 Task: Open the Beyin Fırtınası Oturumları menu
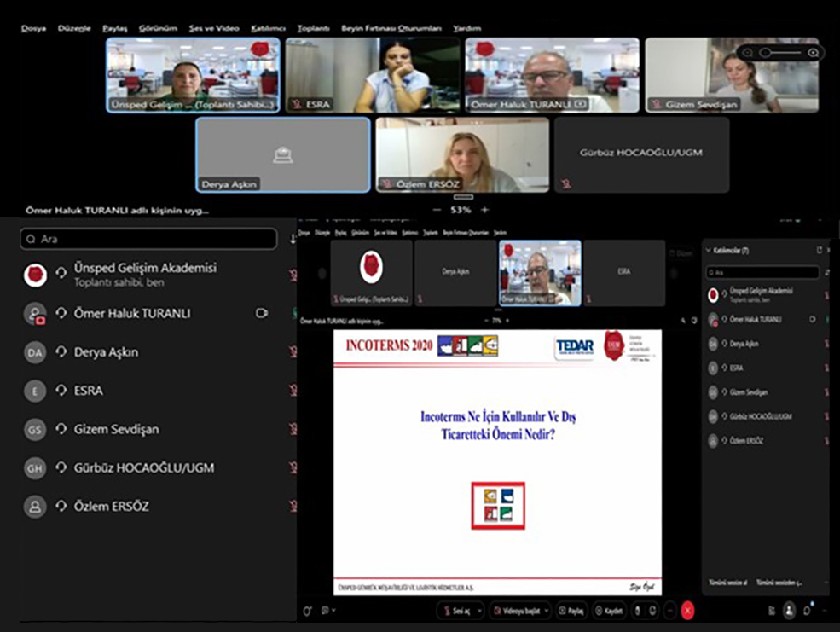391,28
